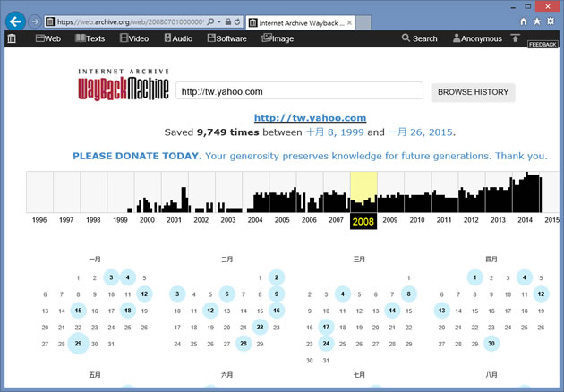Click the Internet Archive building logo icon
The height and width of the screenshot is (392, 564).
pos(12,38)
